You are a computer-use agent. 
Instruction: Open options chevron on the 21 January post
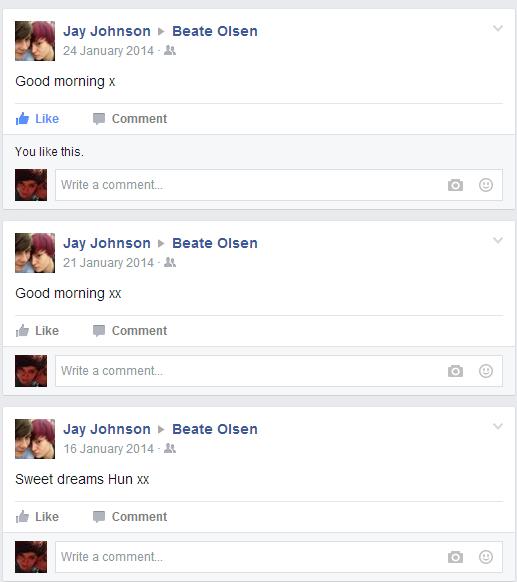pos(498,240)
